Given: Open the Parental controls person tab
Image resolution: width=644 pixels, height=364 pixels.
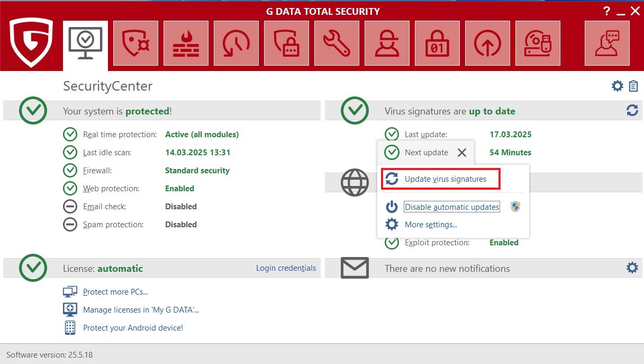Looking at the screenshot, I should point(387,43).
